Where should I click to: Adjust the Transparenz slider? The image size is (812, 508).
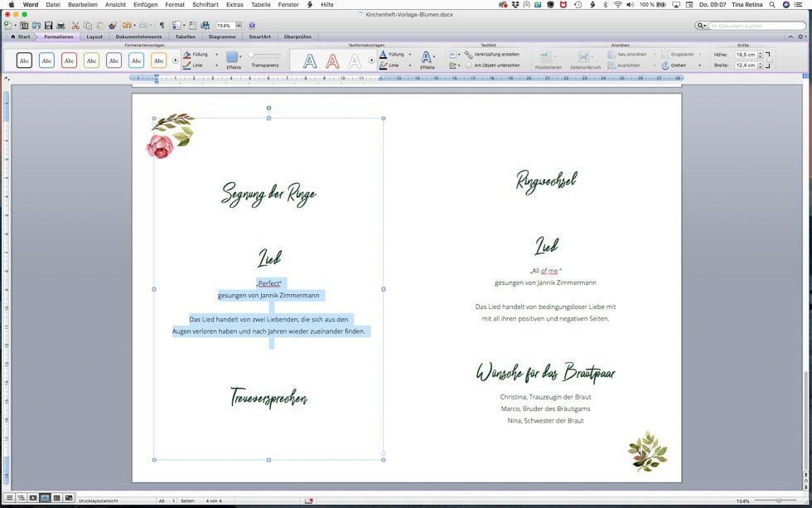265,56
